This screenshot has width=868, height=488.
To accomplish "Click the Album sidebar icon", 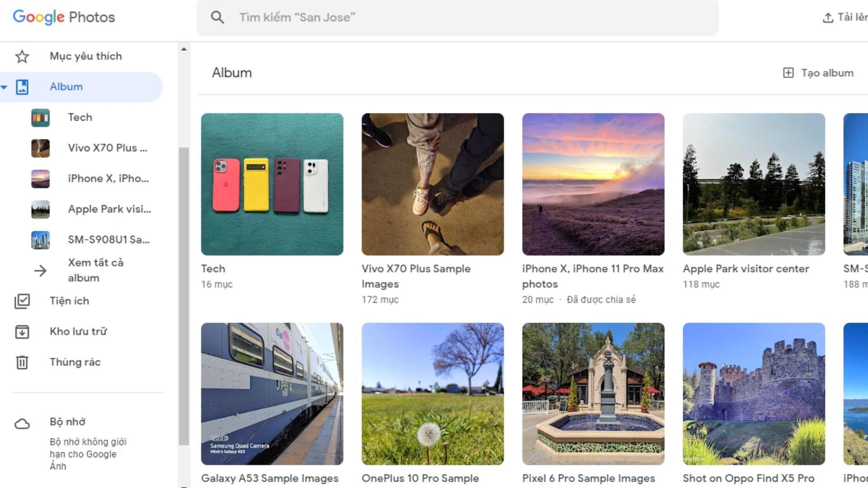I will click(x=23, y=87).
